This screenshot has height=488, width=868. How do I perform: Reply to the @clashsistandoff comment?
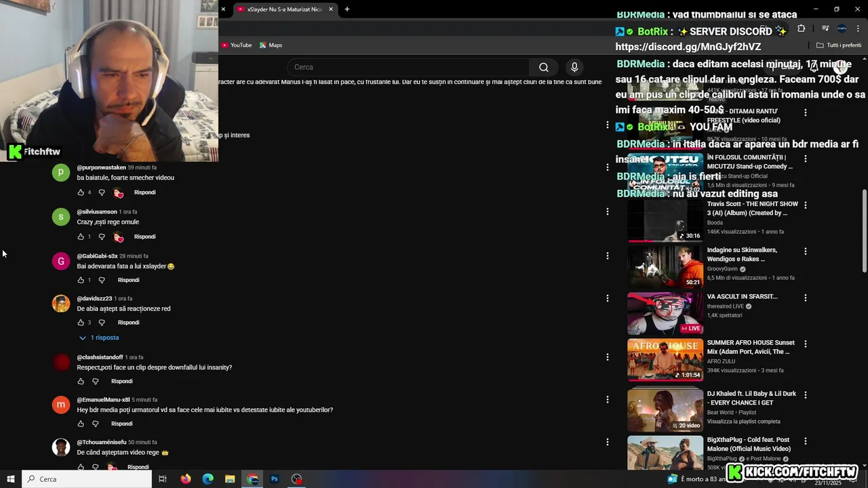(x=121, y=382)
